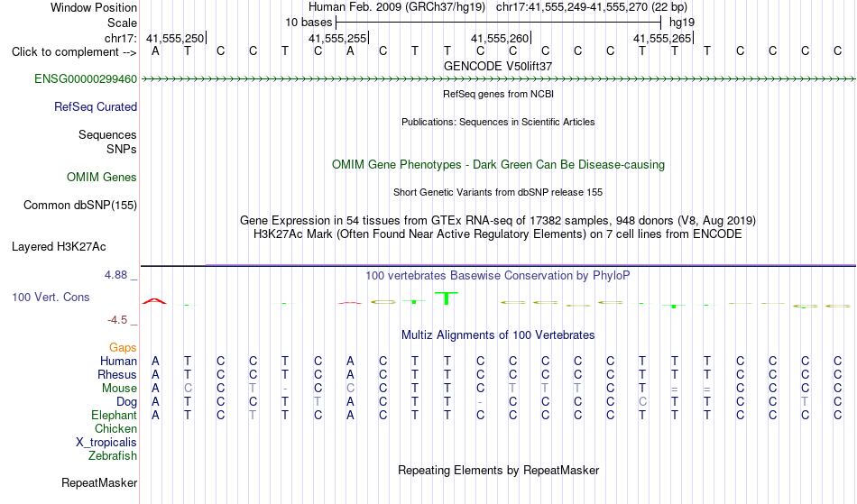Select the Human species row label
Image resolution: width=857 pixels, height=504 pixels.
[118, 361]
